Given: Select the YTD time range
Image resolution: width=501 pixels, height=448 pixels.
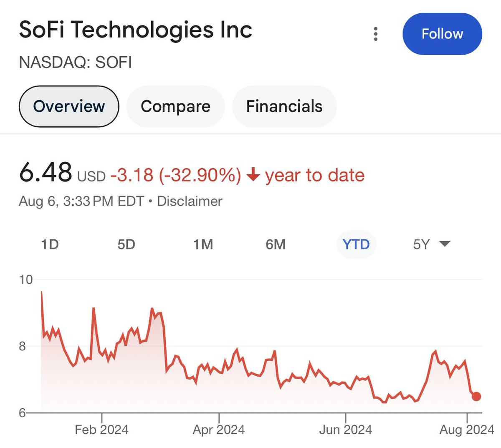Looking at the screenshot, I should tap(356, 244).
